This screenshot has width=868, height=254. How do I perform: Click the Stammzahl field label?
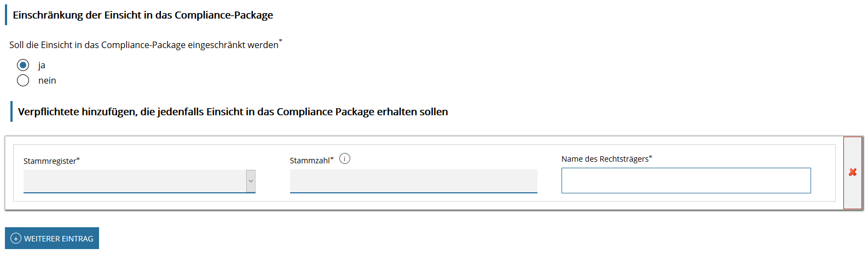point(310,161)
